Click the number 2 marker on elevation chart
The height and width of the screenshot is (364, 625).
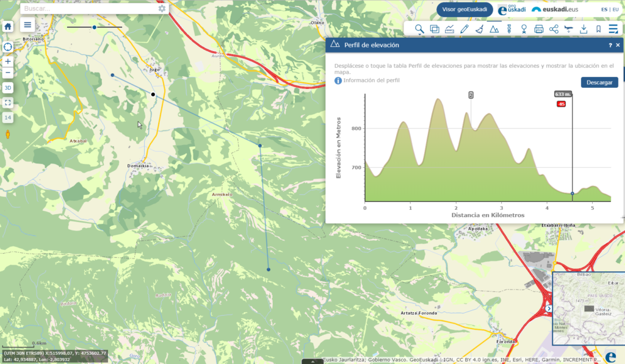click(x=471, y=95)
